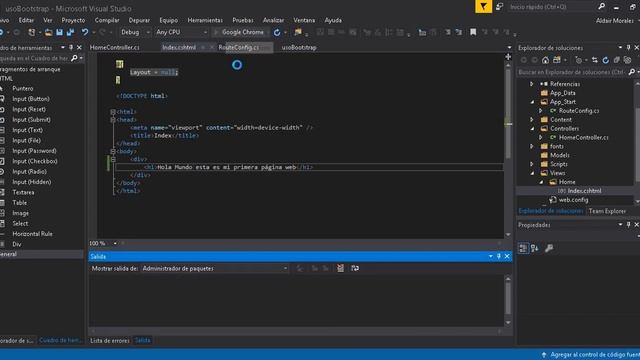Screen dimensions: 640x360
Task: Click the split editor icon above the scrollbar
Action: click(x=508, y=57)
